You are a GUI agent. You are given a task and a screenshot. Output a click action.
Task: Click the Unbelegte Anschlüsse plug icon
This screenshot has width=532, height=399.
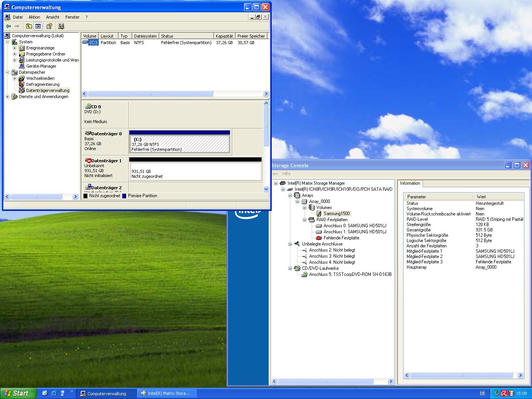coord(297,244)
